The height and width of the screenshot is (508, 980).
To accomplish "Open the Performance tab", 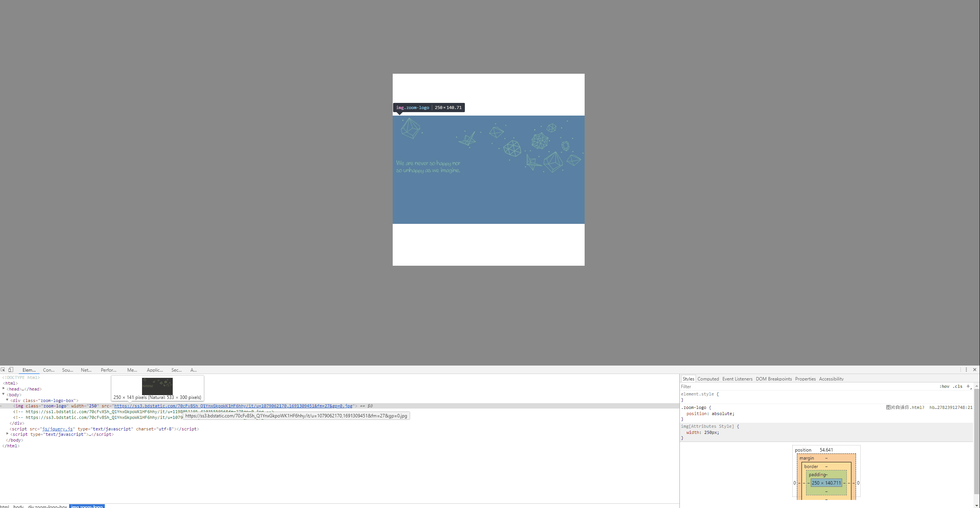I will coord(109,370).
